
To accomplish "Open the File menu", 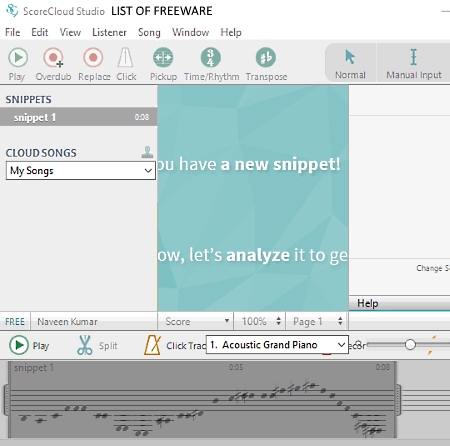I will (13, 32).
